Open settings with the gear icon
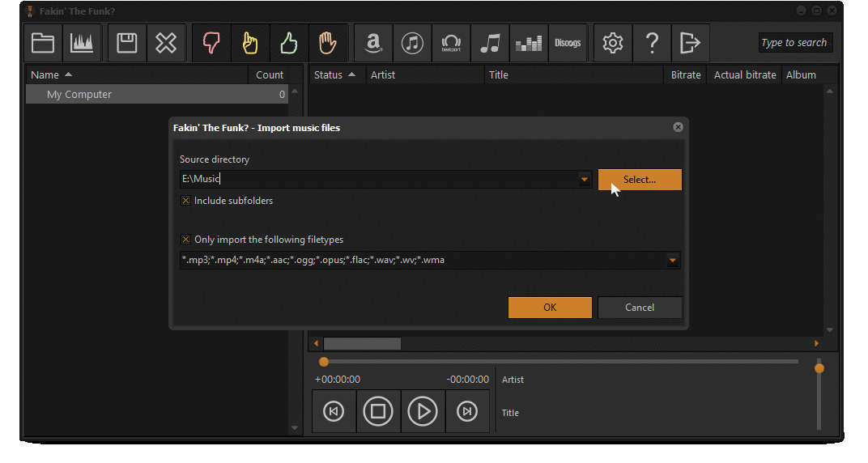868x463 pixels. (x=613, y=43)
